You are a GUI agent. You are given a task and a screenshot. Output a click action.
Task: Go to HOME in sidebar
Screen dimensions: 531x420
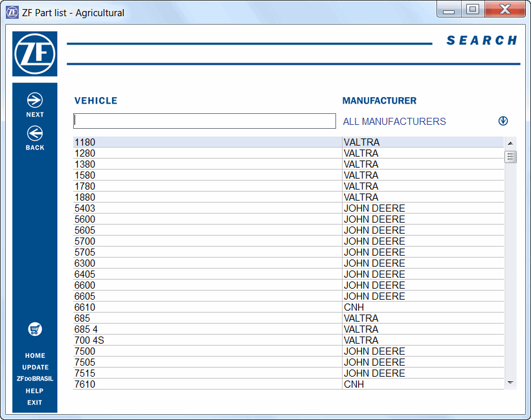(35, 355)
